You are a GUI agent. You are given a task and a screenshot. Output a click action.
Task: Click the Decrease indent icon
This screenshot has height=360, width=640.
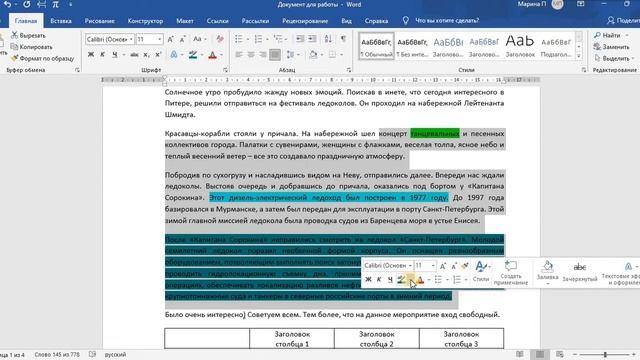[300, 39]
